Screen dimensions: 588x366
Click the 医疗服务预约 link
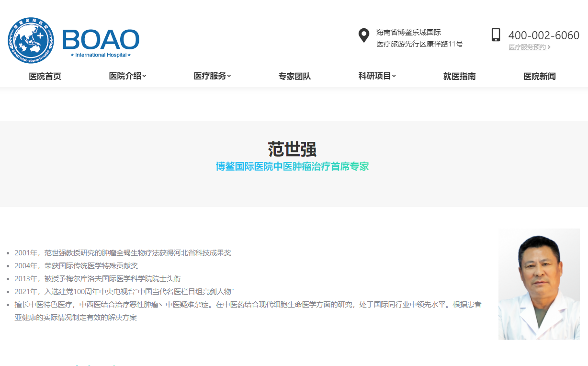click(x=527, y=47)
